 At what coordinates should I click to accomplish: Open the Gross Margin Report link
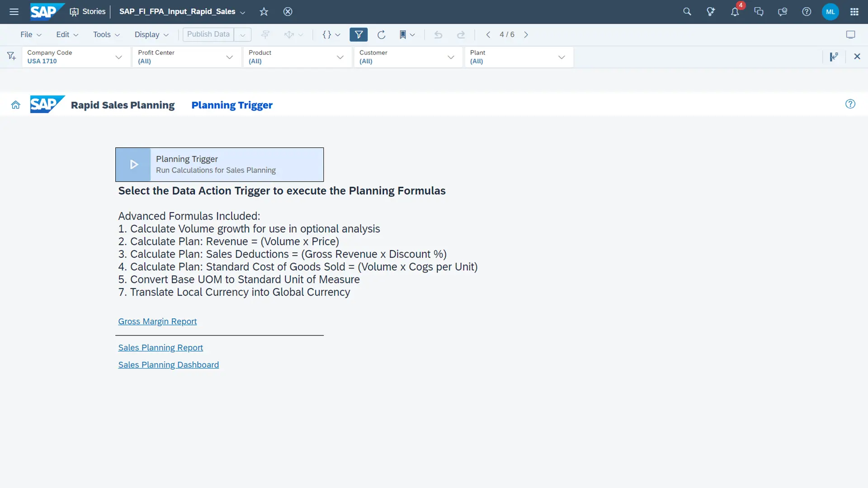(x=157, y=321)
